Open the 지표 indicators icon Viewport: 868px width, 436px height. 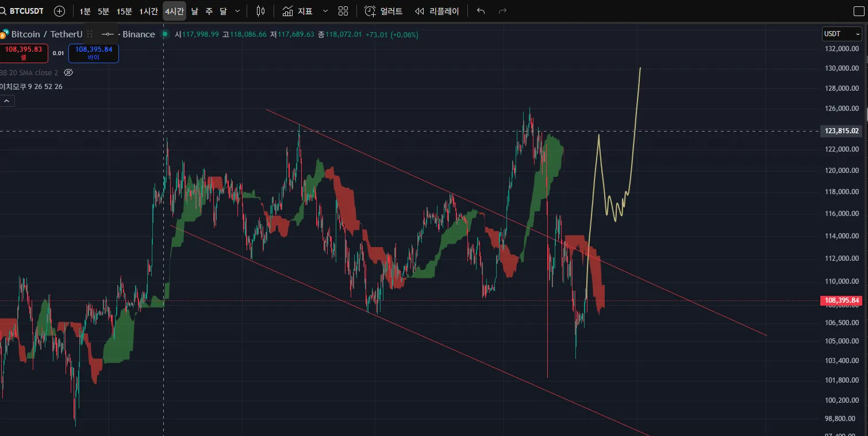[x=297, y=11]
